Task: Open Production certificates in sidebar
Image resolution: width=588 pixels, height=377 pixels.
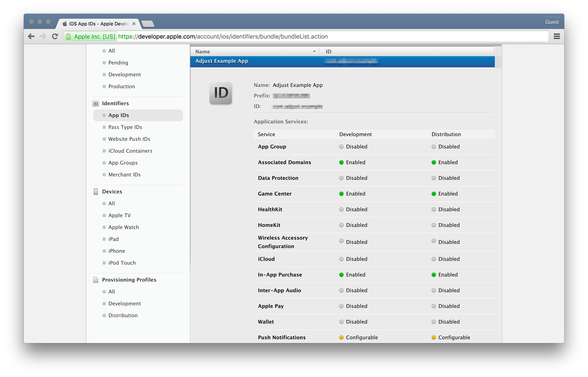Action: (122, 87)
